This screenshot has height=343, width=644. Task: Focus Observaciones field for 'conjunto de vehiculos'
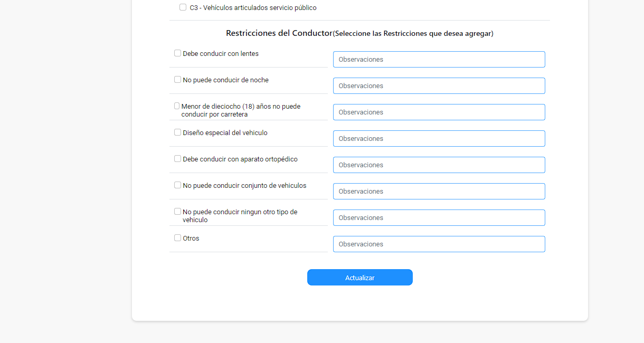point(439,192)
